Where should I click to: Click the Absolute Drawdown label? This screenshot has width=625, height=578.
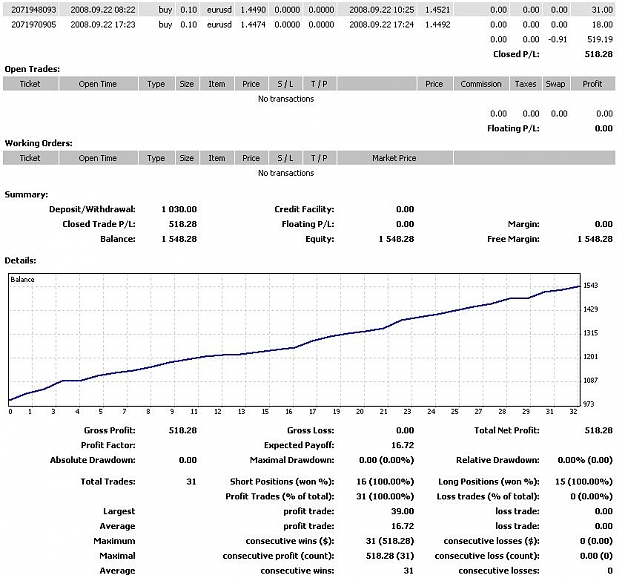[x=92, y=460]
